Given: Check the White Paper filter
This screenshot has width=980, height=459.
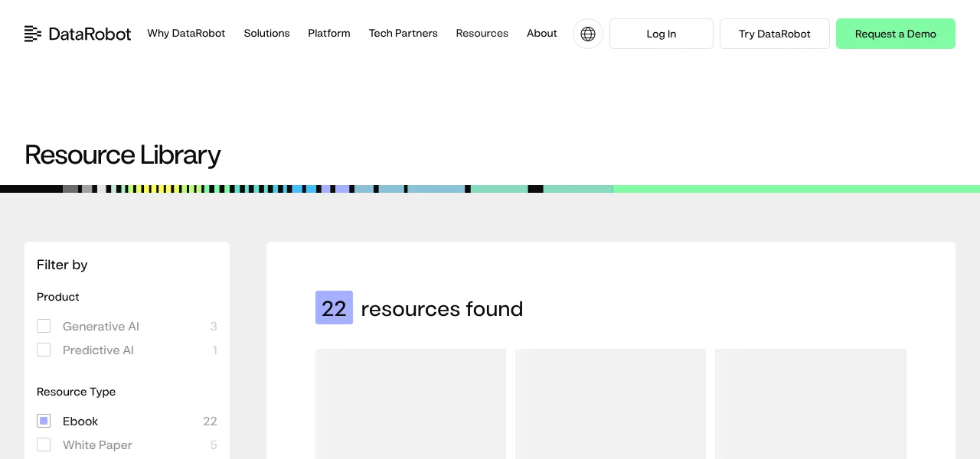Looking at the screenshot, I should pyautogui.click(x=44, y=444).
